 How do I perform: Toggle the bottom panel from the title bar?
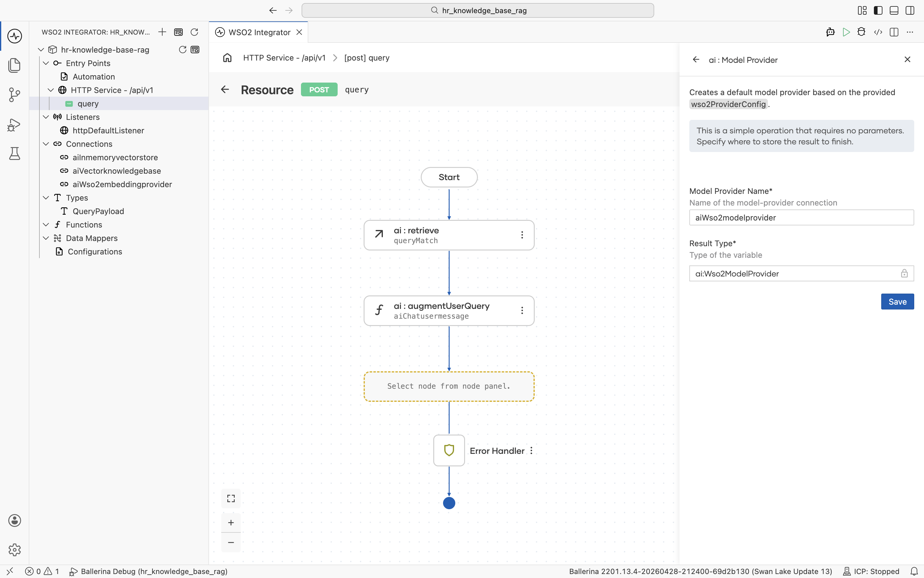pos(894,10)
